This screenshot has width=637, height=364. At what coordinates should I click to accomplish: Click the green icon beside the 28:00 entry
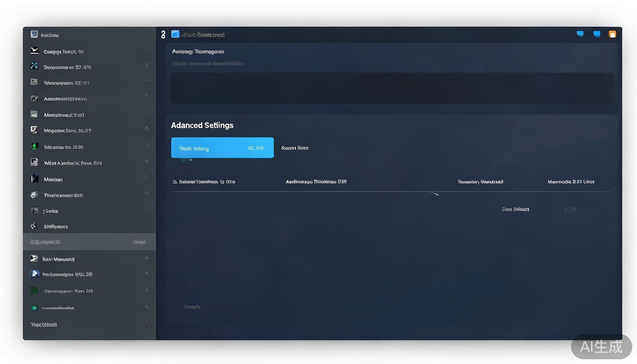point(35,146)
